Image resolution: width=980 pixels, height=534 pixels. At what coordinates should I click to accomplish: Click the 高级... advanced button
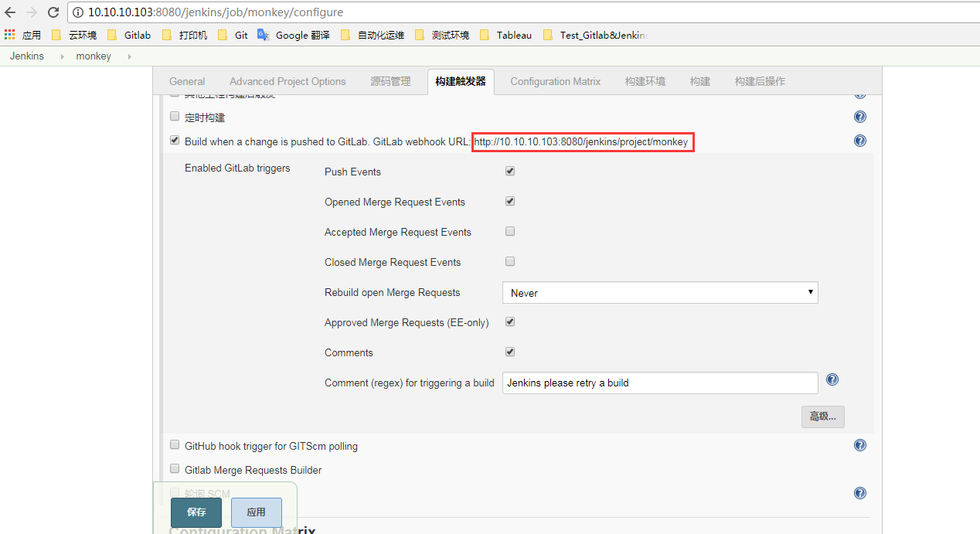tap(823, 417)
